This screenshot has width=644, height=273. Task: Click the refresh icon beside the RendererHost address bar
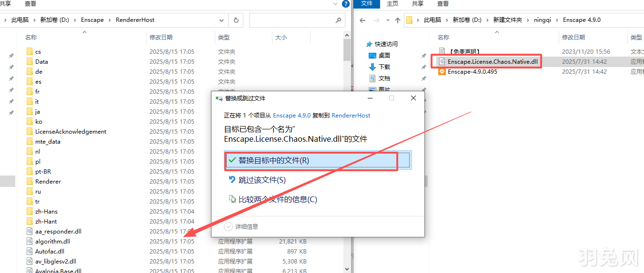(236, 20)
